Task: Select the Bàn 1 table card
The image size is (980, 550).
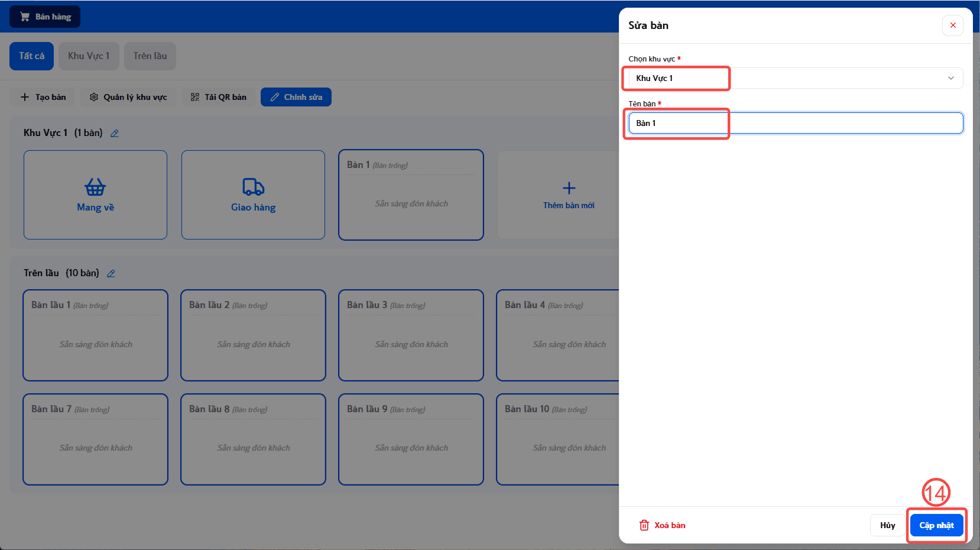Action: pyautogui.click(x=411, y=195)
